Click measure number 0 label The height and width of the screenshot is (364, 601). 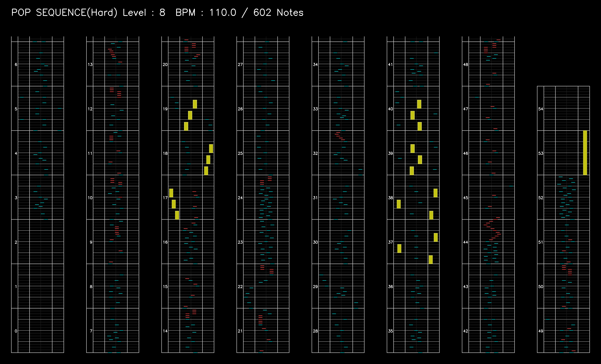coord(16,331)
